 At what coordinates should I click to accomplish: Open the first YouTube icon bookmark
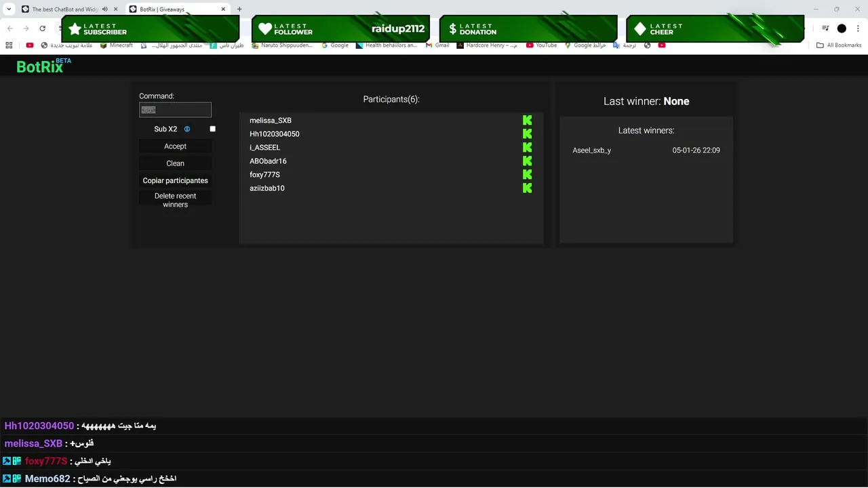[x=30, y=45]
